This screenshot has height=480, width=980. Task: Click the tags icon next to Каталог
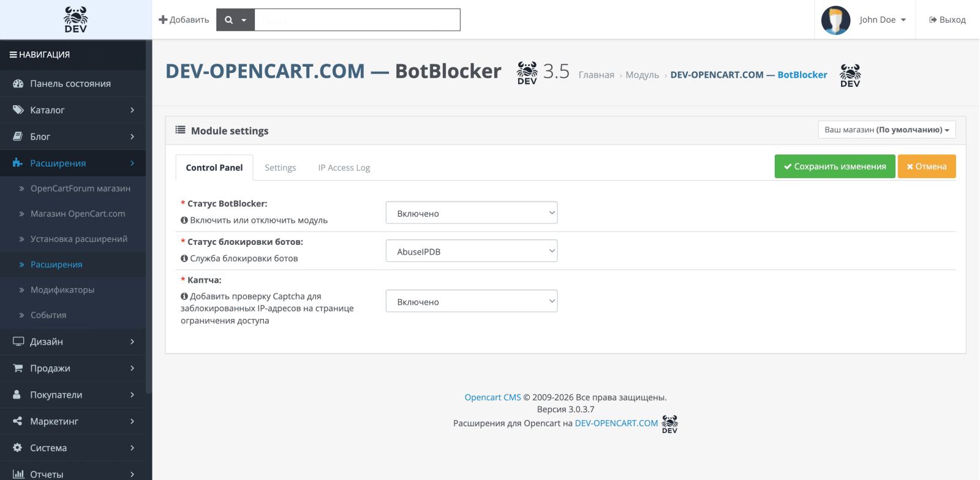[18, 110]
